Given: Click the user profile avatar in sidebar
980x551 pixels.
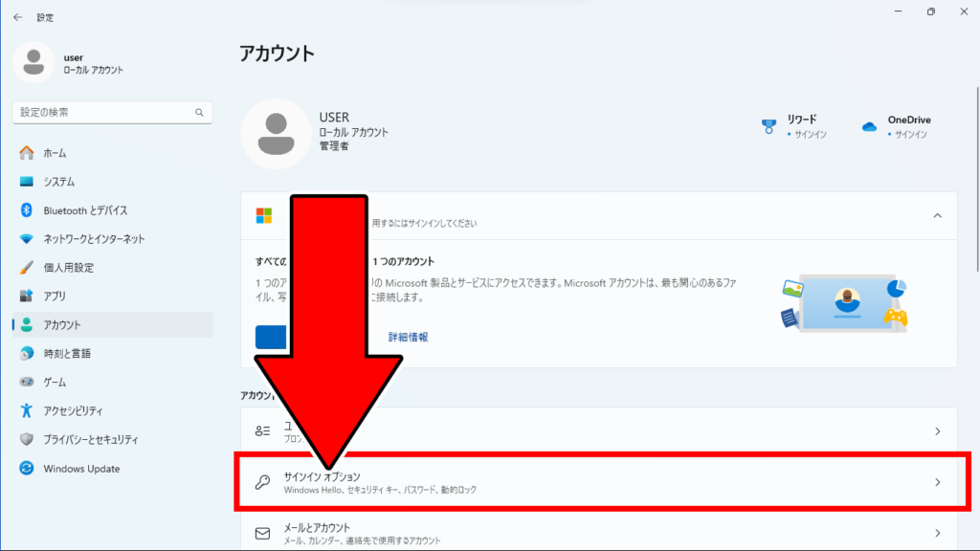Looking at the screenshot, I should pos(34,63).
